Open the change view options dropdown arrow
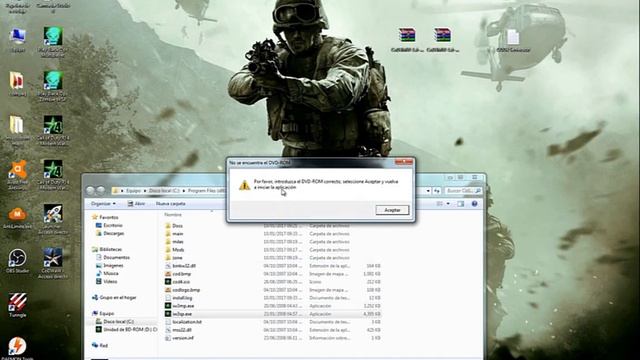The image size is (640, 360). (448, 204)
